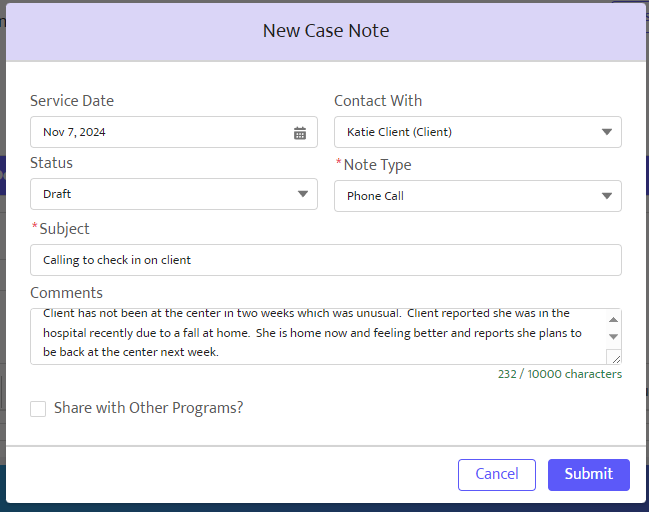Open the Note Type field showing Phone Call
Image resolution: width=649 pixels, height=512 pixels.
tap(478, 196)
